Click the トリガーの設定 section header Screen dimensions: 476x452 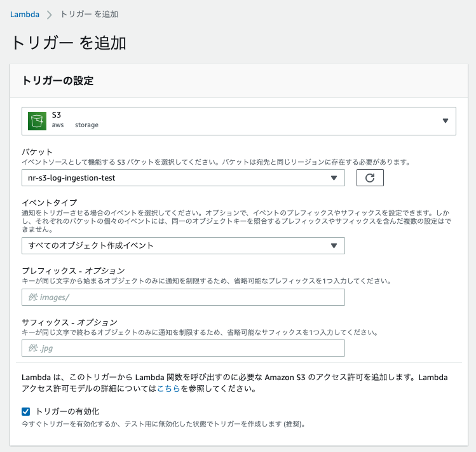point(57,81)
